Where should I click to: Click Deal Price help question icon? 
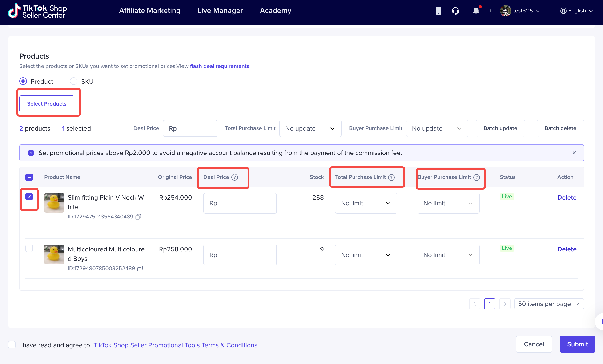pos(234,177)
